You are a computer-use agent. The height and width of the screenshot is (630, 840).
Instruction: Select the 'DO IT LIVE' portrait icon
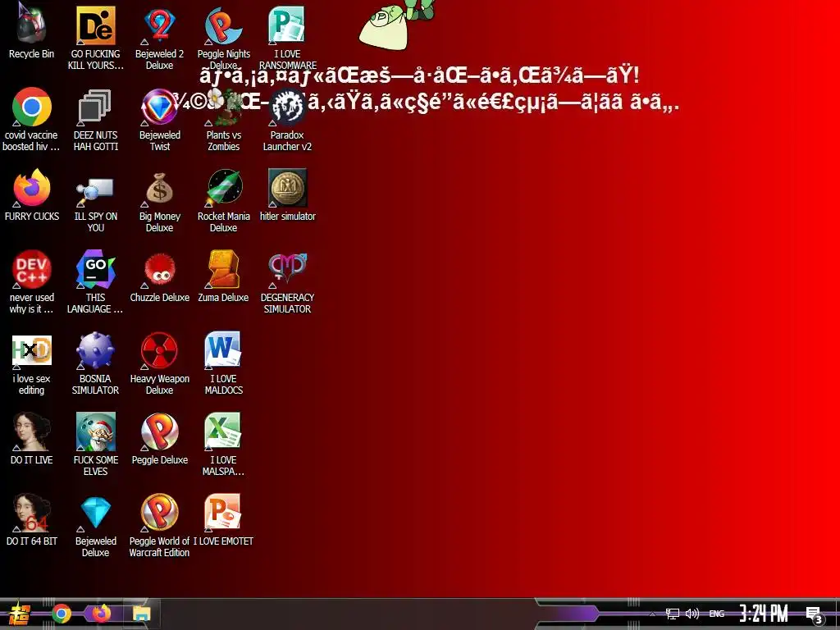tap(31, 438)
